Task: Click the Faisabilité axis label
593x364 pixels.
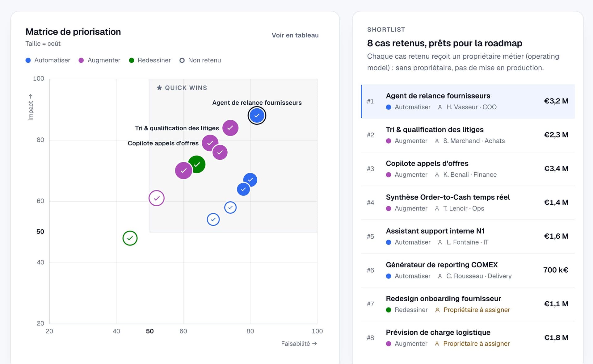Action: point(299,344)
